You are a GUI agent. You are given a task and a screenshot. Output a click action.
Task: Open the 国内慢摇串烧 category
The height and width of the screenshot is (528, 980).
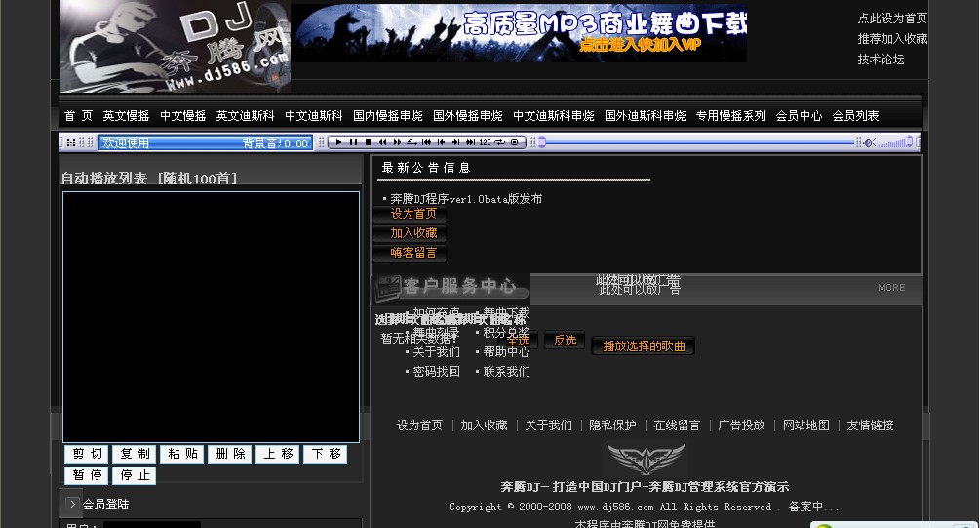tap(387, 116)
